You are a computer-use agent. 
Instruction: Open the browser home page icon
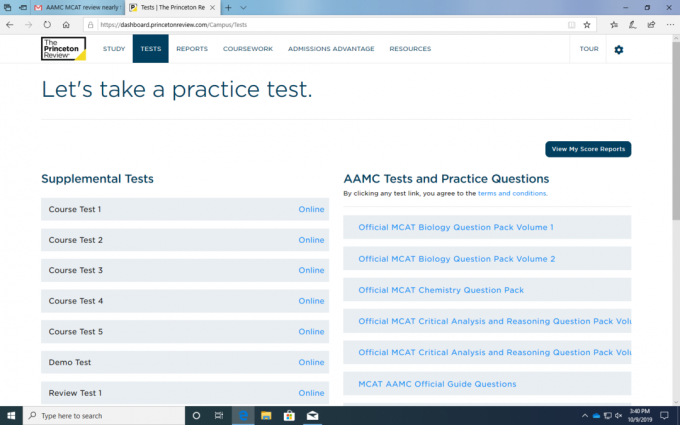(66, 25)
